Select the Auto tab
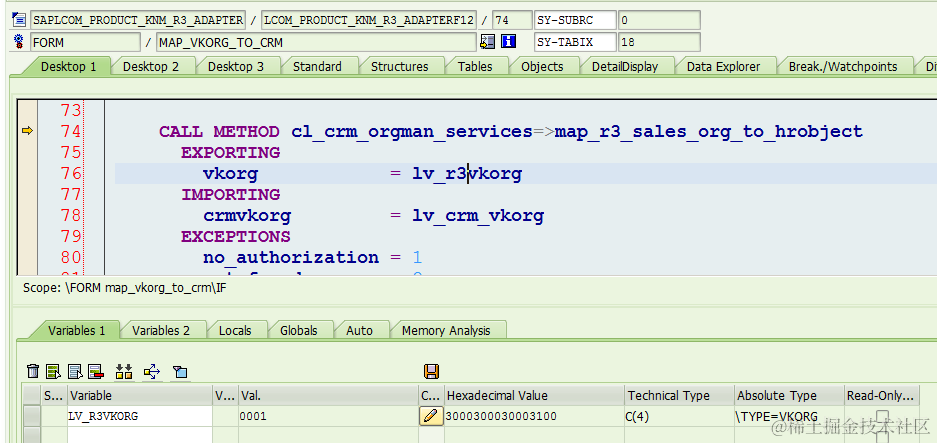This screenshot has width=937, height=443. tap(359, 330)
